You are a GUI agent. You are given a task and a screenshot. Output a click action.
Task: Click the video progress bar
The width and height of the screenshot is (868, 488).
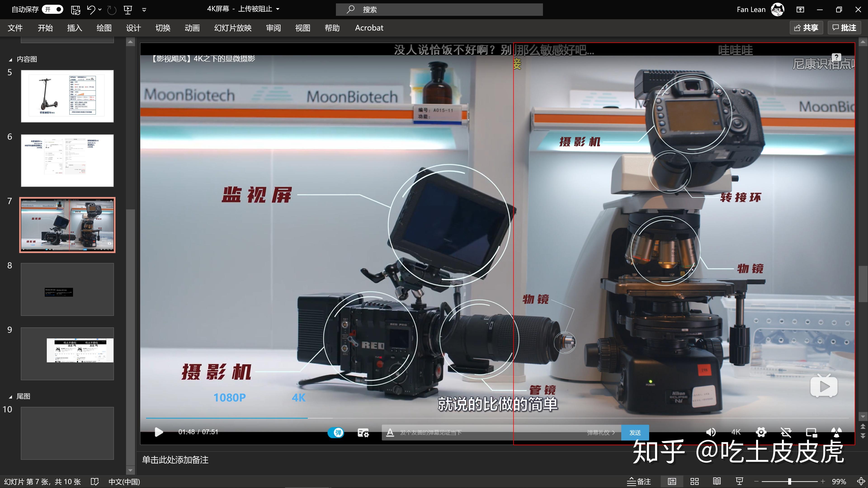(497, 418)
